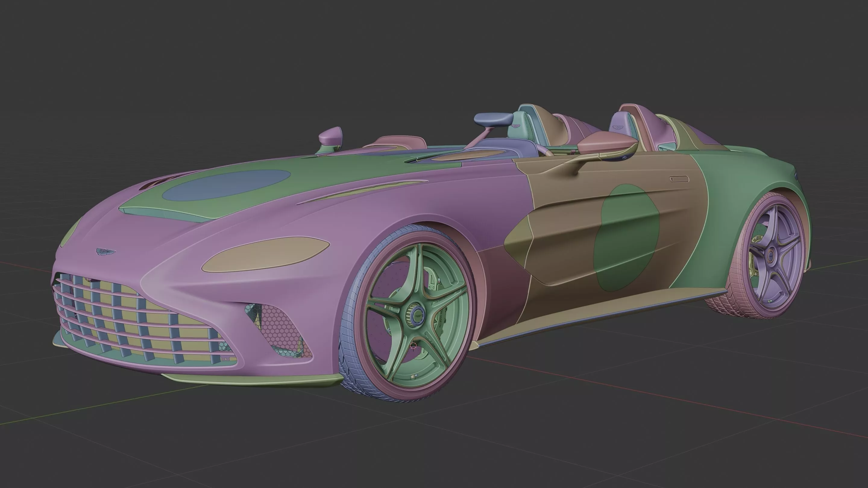Select the blue oval roundel on the hood
The width and height of the screenshot is (868, 488).
tap(226, 185)
